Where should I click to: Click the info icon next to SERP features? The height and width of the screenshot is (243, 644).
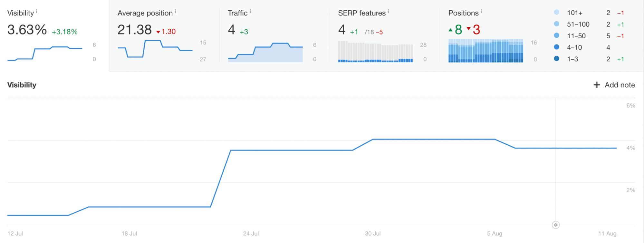(x=388, y=12)
